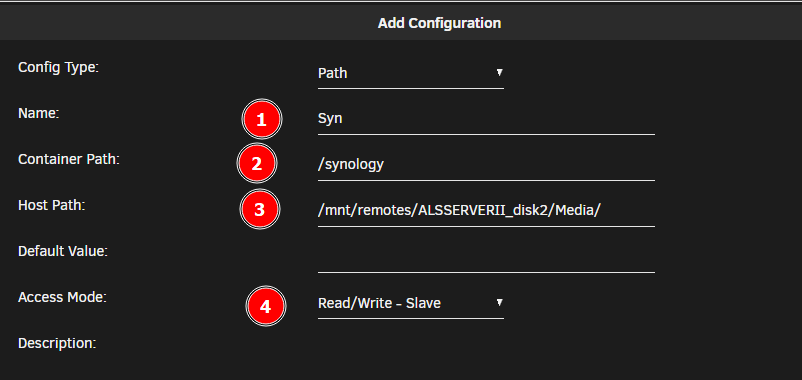Click the Container Path label
802x380 pixels.
[x=69, y=160]
